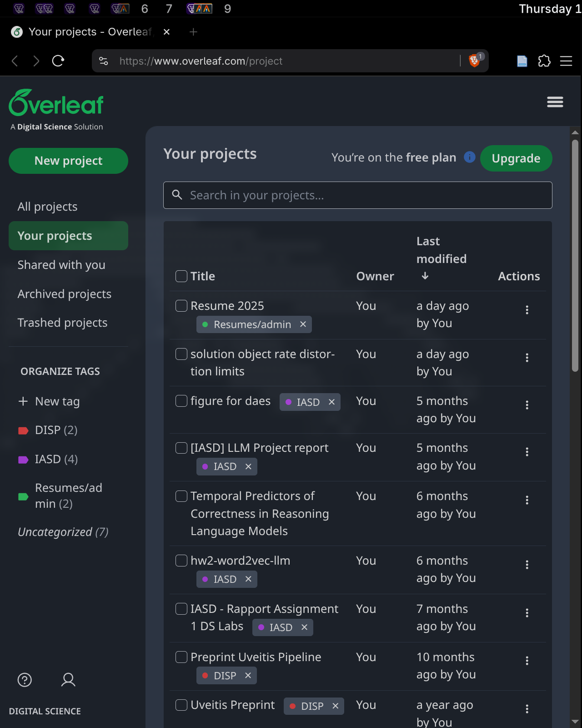The image size is (582, 728).
Task: Click the plus icon beside New tag
Action: point(23,401)
